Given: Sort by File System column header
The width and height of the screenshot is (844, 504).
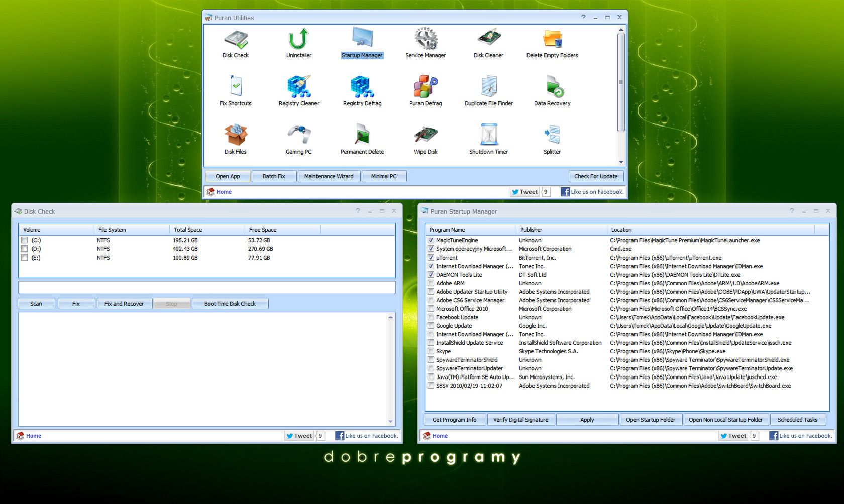Looking at the screenshot, I should click(x=132, y=230).
